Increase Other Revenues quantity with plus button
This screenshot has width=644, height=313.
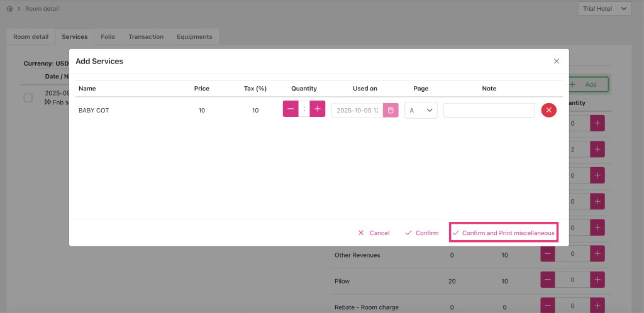(x=597, y=255)
